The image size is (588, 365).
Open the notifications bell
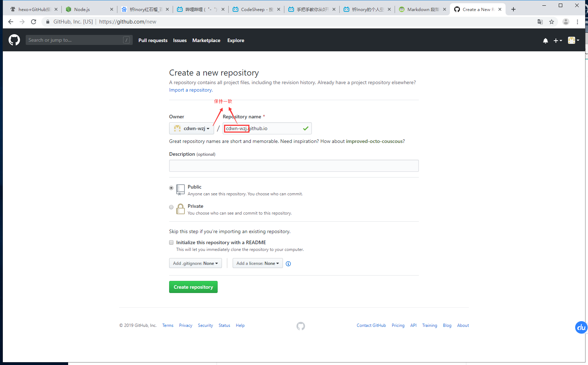545,40
